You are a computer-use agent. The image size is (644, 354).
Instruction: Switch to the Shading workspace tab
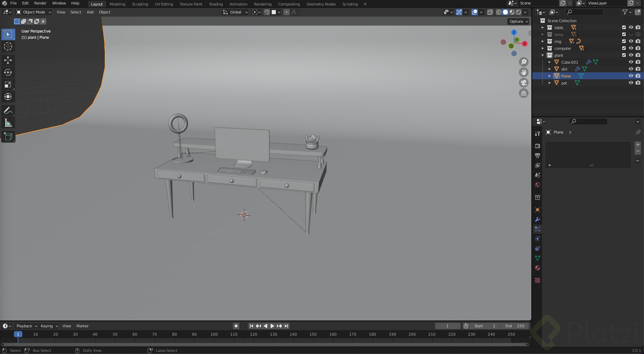[216, 4]
